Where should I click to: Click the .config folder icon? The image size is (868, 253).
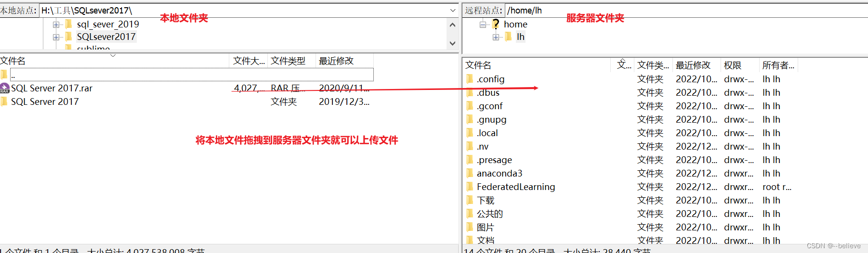470,79
